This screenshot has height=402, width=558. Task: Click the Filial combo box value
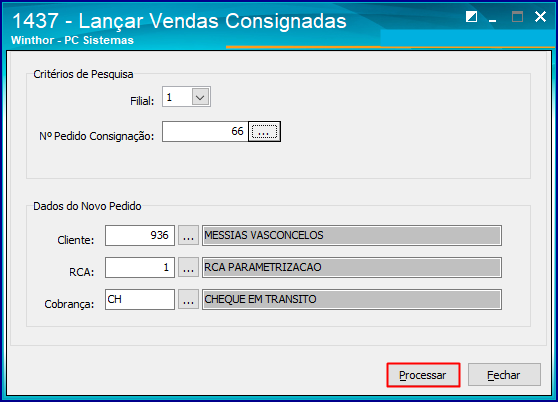click(178, 97)
